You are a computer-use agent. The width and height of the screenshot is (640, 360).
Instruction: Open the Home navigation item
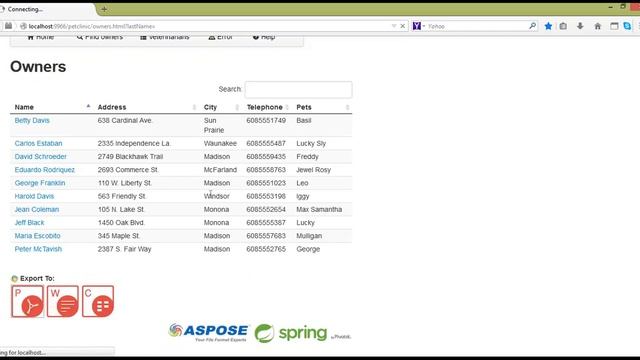click(x=41, y=37)
